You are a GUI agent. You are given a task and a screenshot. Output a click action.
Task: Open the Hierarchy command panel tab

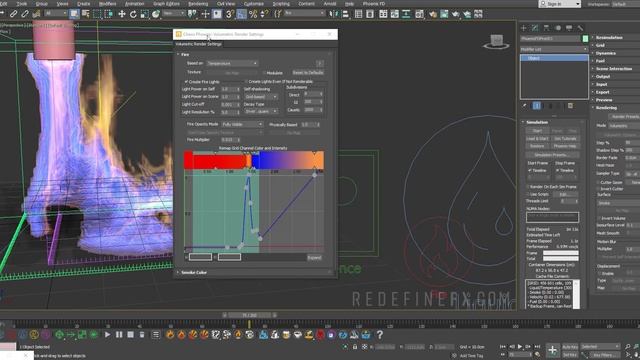click(x=546, y=28)
